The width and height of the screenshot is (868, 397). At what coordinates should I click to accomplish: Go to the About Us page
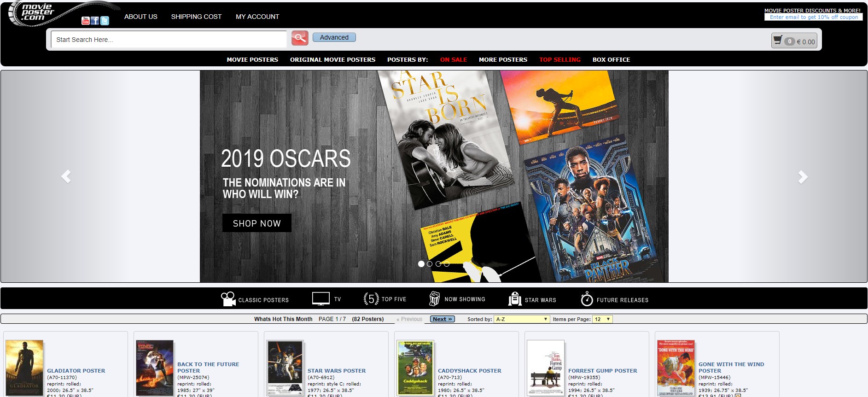tap(141, 17)
